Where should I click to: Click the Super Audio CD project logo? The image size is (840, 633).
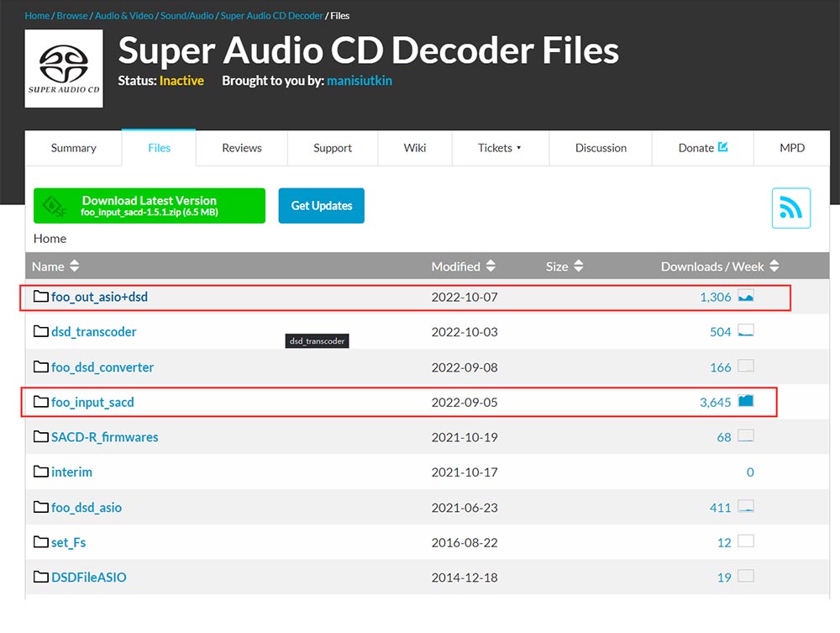[x=64, y=69]
